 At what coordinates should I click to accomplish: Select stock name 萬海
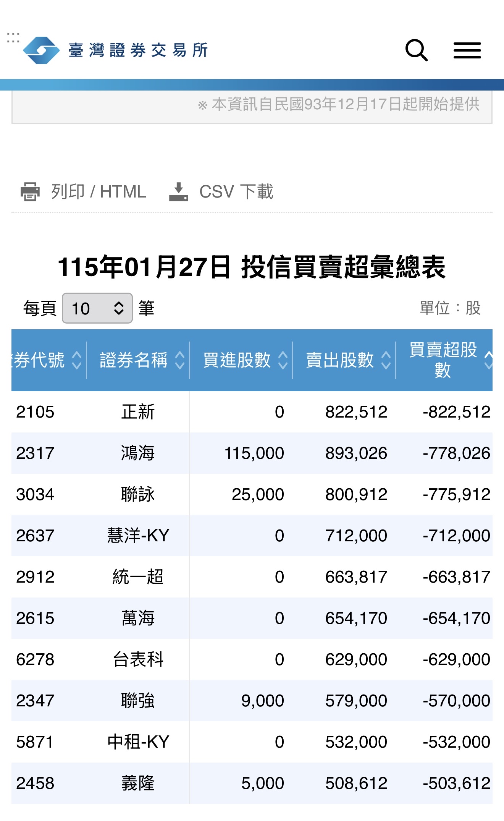coord(138,618)
